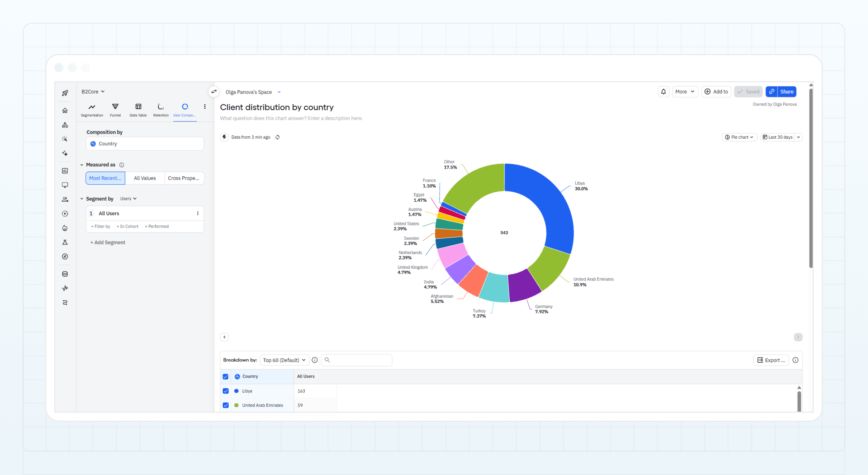Click the notification bell icon

click(663, 92)
